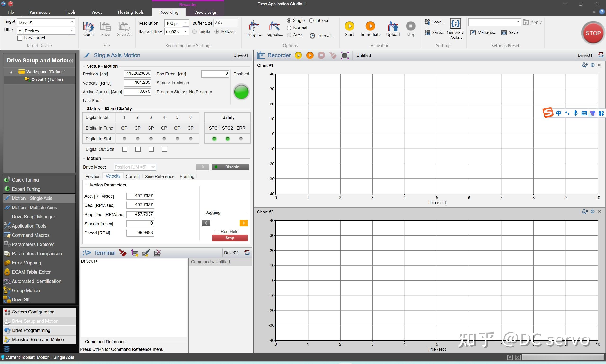The height and width of the screenshot is (364, 606).
Task: Collapse the Workspace "Default" tree node
Action: tap(11, 72)
